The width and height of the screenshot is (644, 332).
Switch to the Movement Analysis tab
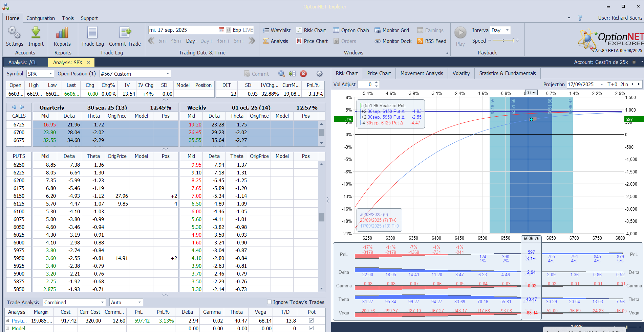(422, 73)
